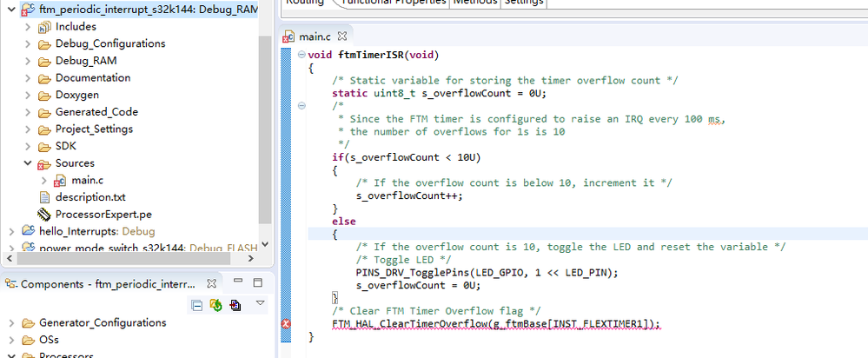This screenshot has height=358, width=868.
Task: Click the Includes icon
Action: [43, 27]
